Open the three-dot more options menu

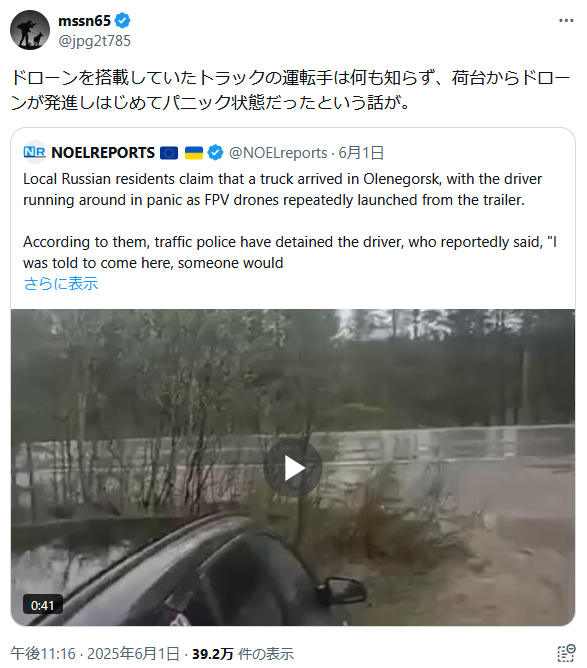pos(566,20)
